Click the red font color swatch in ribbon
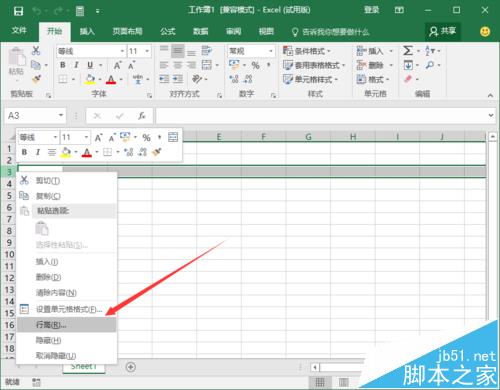Image resolution: width=500 pixels, height=390 pixels. tap(111, 79)
